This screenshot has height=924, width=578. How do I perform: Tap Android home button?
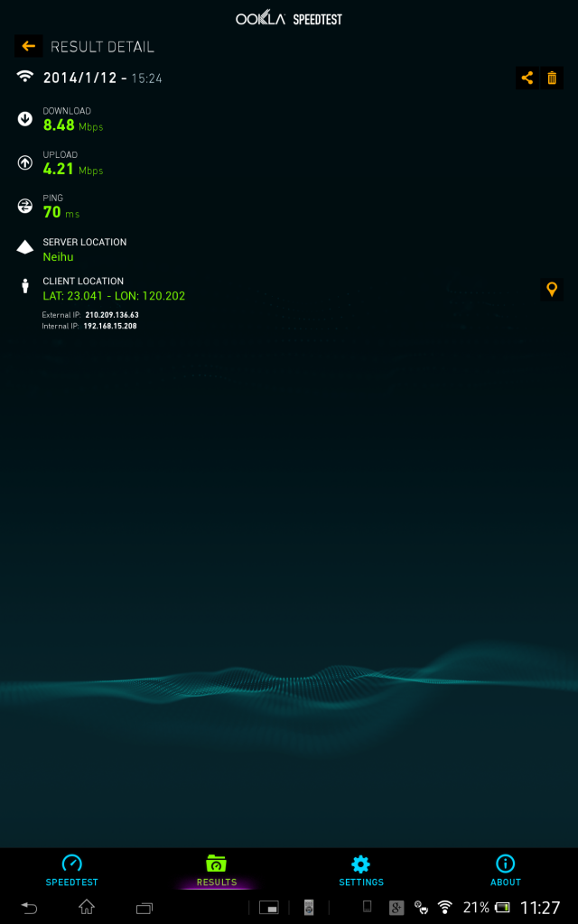(x=87, y=906)
